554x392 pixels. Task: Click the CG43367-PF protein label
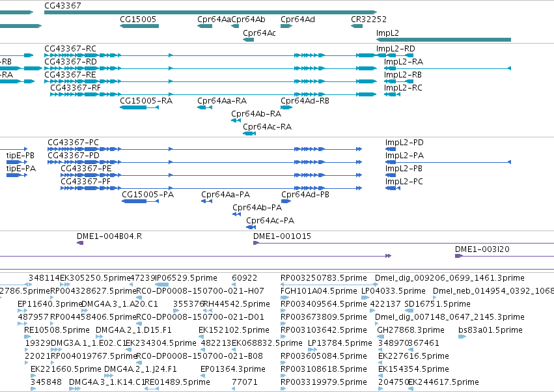click(85, 181)
